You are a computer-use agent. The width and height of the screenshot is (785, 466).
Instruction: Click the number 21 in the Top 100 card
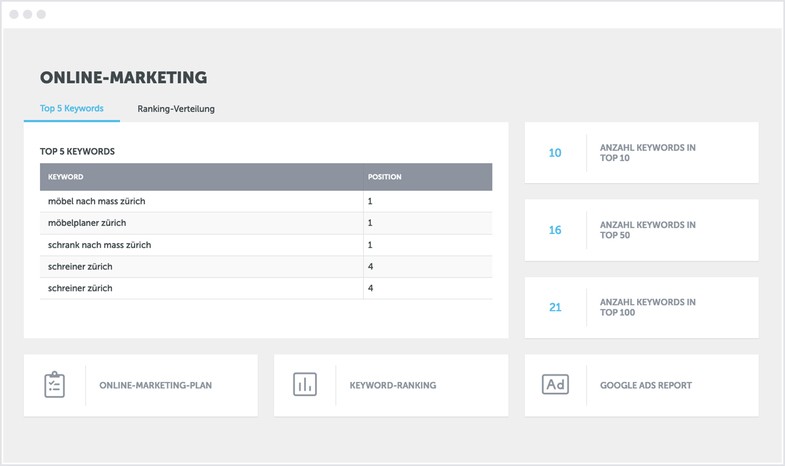[555, 307]
